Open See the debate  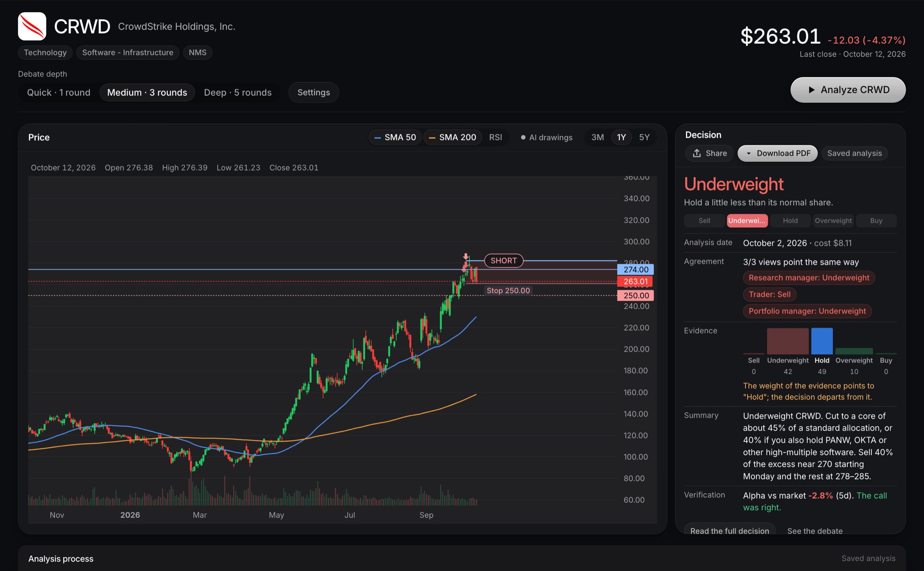(x=815, y=531)
